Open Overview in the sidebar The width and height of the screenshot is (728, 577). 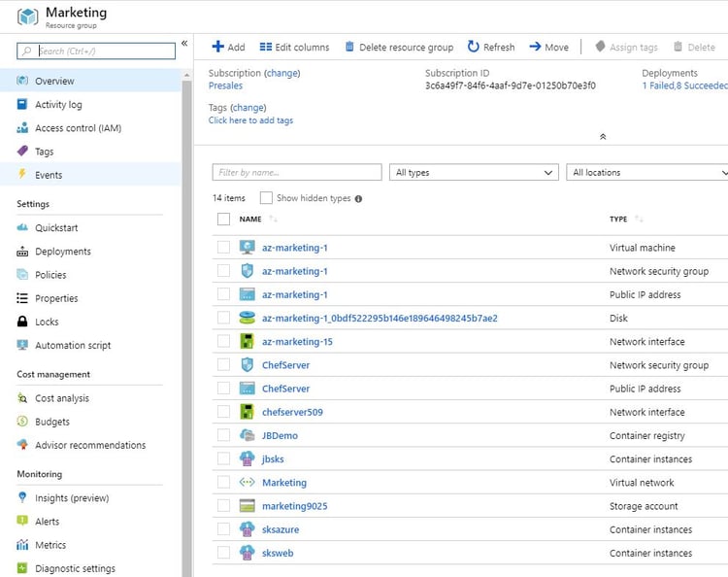[90, 81]
